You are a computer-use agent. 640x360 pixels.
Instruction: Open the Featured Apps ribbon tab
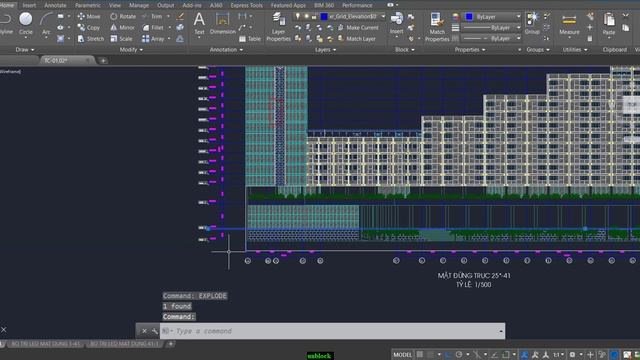click(288, 5)
